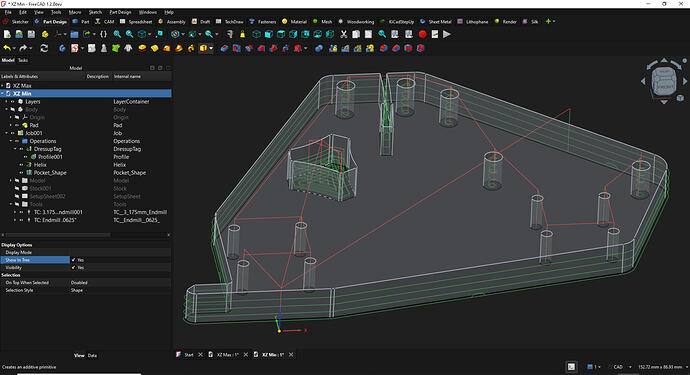
Task: Click the red macro record icon
Action: point(422,34)
